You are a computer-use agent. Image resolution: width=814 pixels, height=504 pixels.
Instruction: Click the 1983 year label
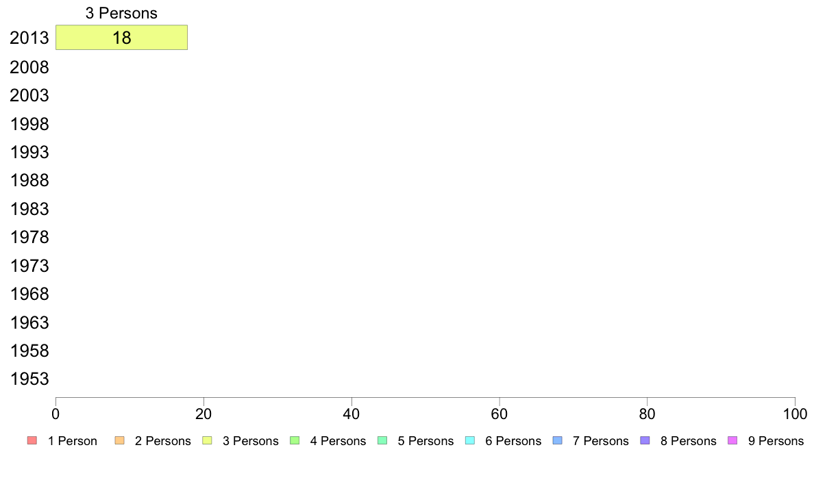pyautogui.click(x=29, y=209)
